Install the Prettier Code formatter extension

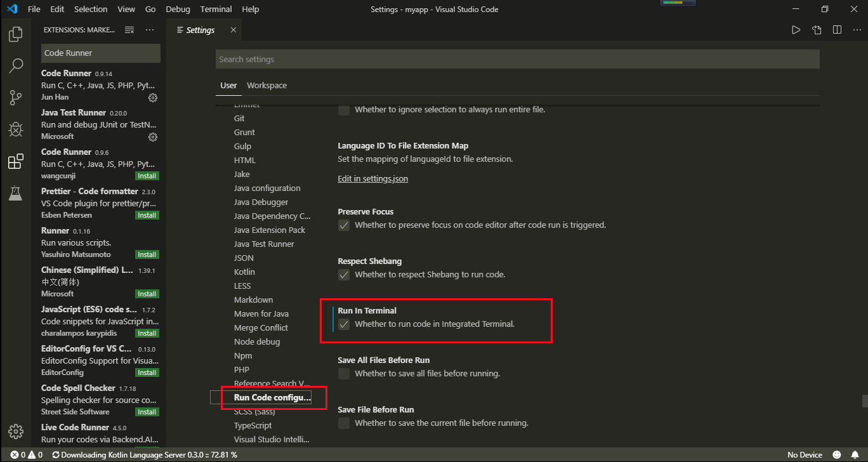pyautogui.click(x=147, y=214)
